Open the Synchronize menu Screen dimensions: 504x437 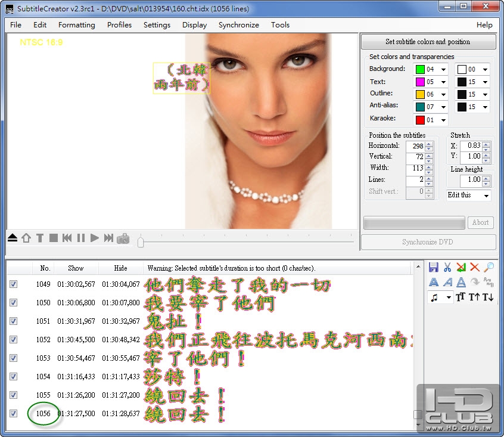(238, 25)
